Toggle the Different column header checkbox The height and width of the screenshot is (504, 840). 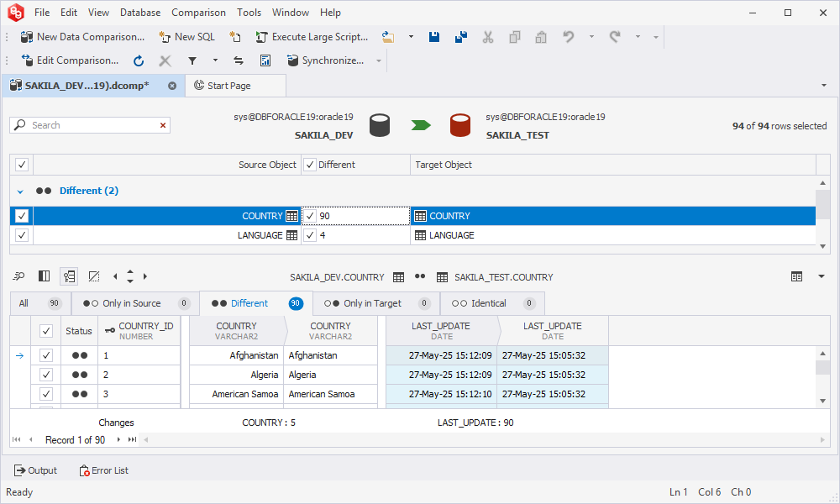tap(310, 165)
